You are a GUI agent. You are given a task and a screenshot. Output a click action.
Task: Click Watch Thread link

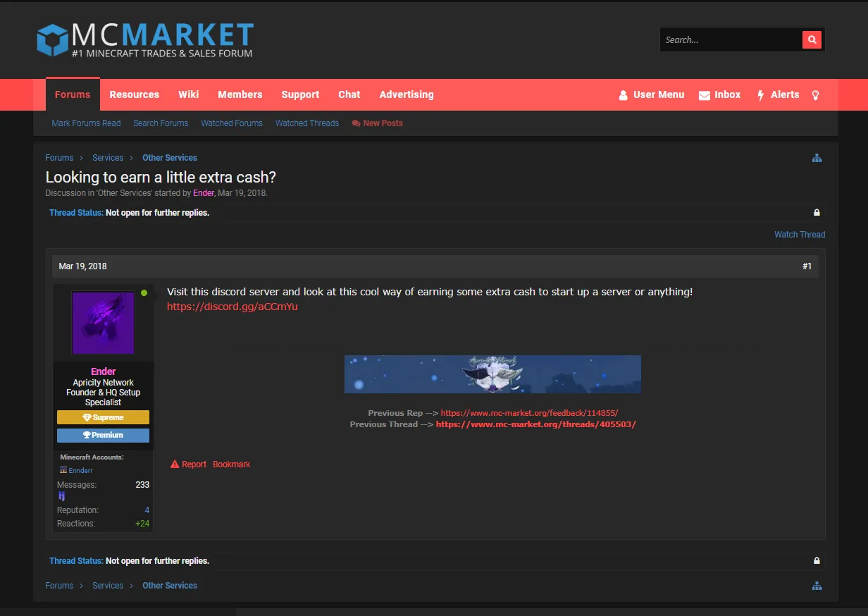point(799,235)
